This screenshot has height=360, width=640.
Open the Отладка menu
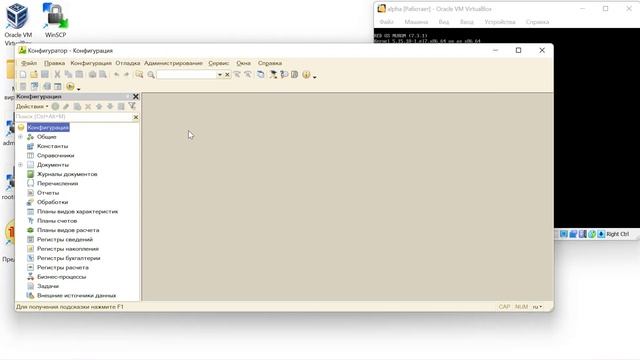[128, 63]
